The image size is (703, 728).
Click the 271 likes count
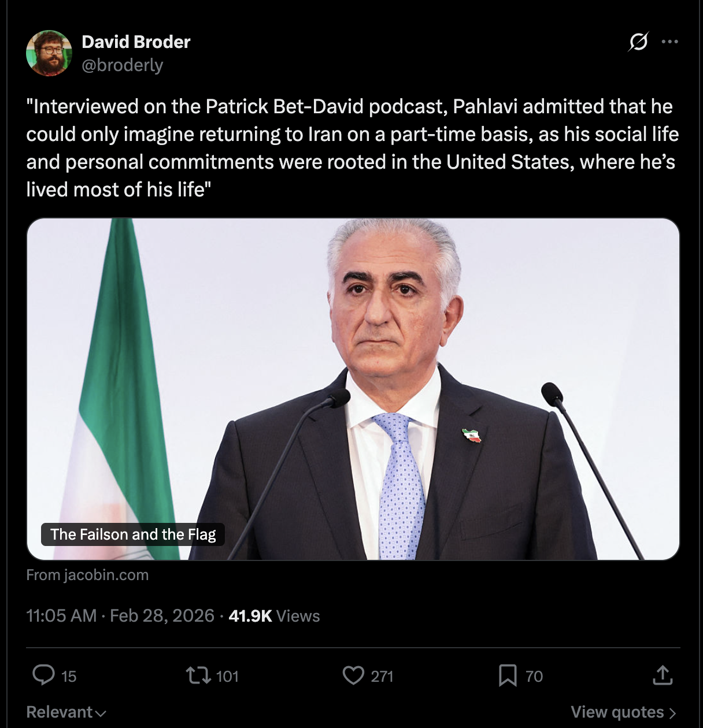382,677
